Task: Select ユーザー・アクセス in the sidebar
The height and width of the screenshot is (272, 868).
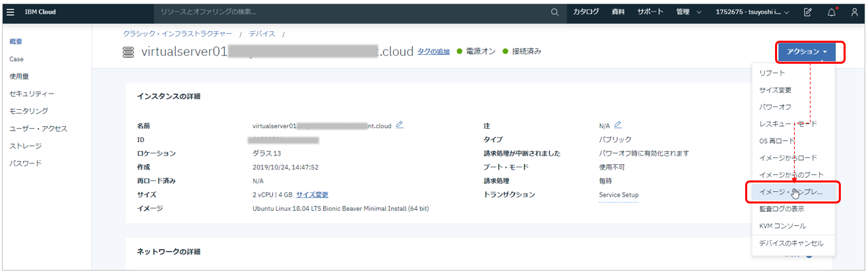Action: pyautogui.click(x=38, y=128)
